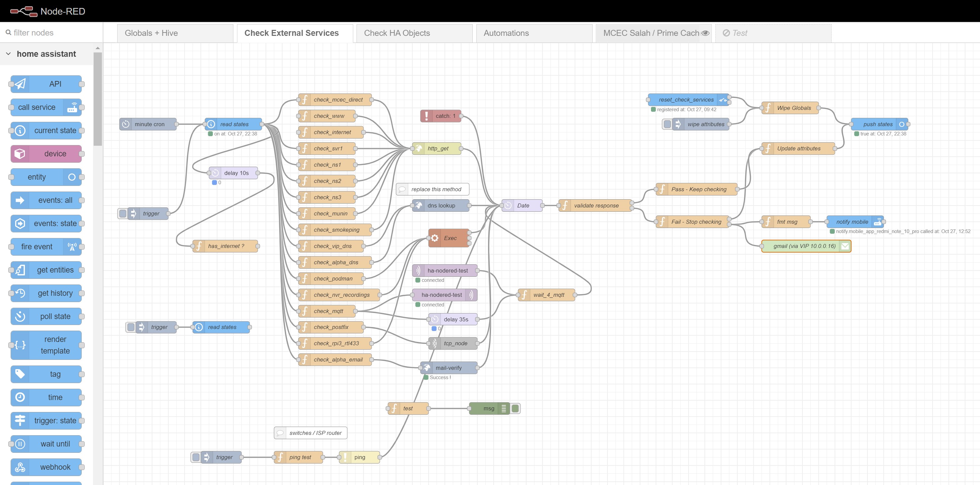Click the webhook node icon

pos(20,467)
